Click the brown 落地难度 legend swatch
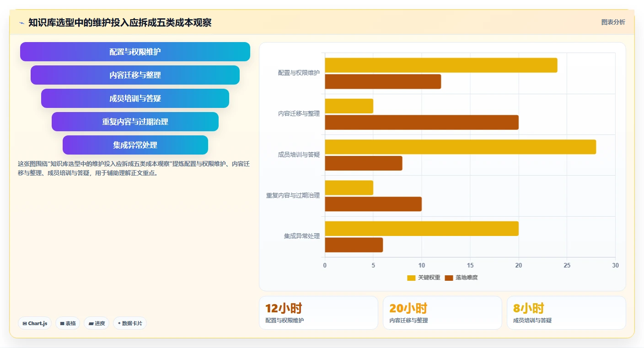Screen dimensions: 644x348 (x=449, y=278)
